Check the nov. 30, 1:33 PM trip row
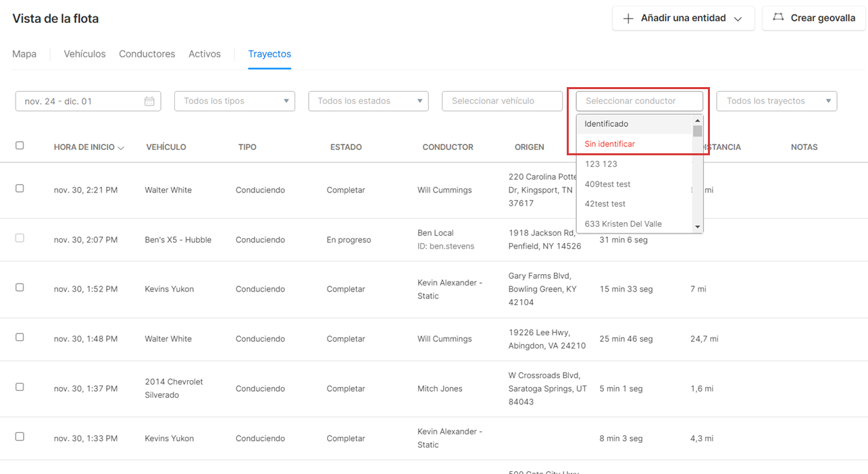Image resolution: width=868 pixels, height=474 pixels. point(20,437)
